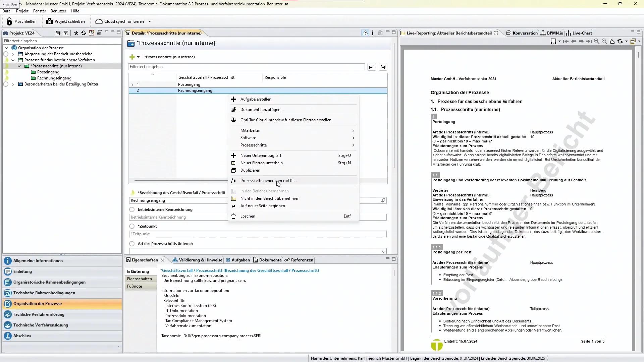The height and width of the screenshot is (362, 644).
Task: Show the warnings icon in Details panel
Action: 365,33
